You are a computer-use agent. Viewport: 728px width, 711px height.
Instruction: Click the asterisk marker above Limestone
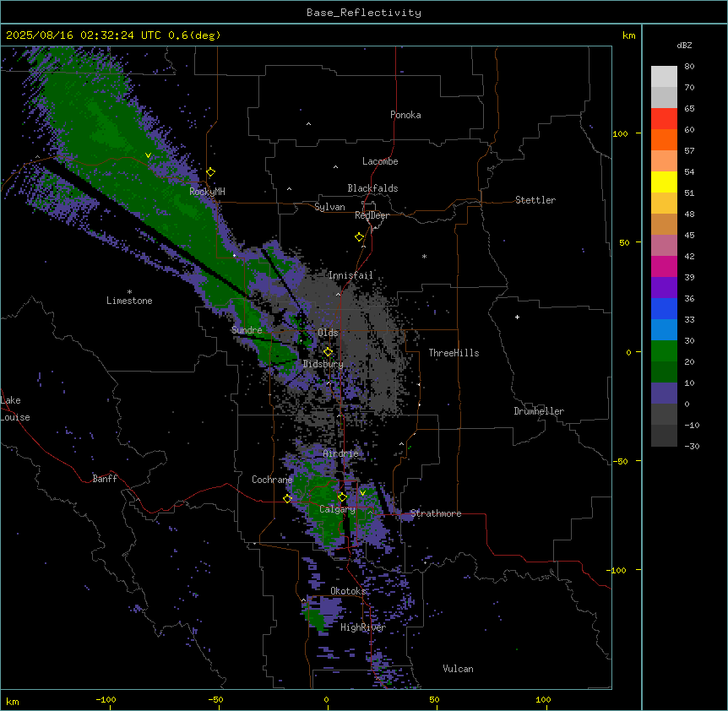pyautogui.click(x=129, y=292)
